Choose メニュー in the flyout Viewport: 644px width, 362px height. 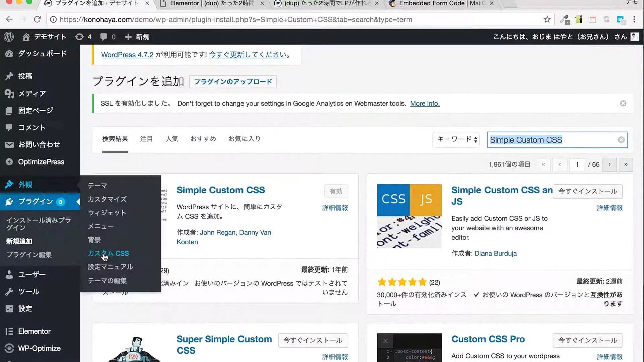[101, 226]
